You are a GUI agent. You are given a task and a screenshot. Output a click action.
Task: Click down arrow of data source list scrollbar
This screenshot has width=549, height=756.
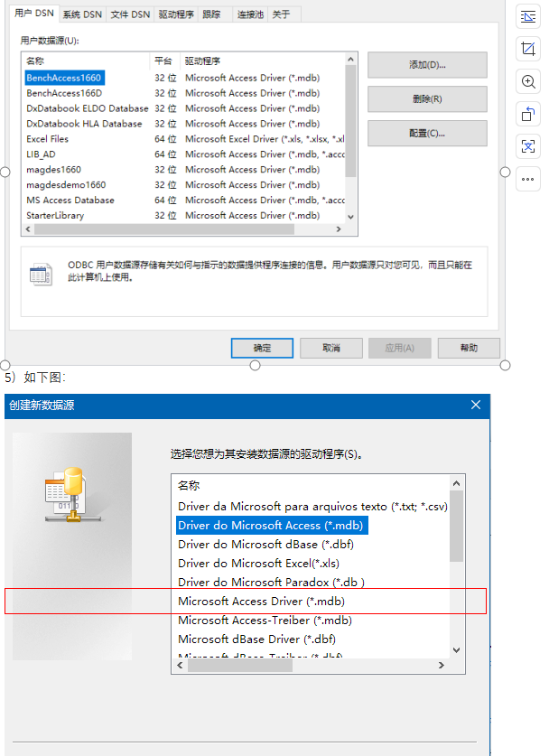point(351,217)
